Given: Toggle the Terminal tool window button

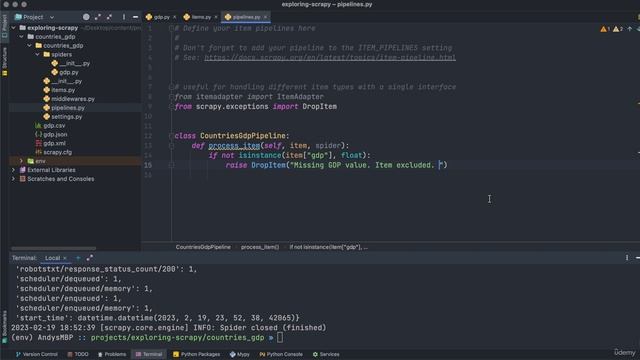Looking at the screenshot, I should point(149,354).
